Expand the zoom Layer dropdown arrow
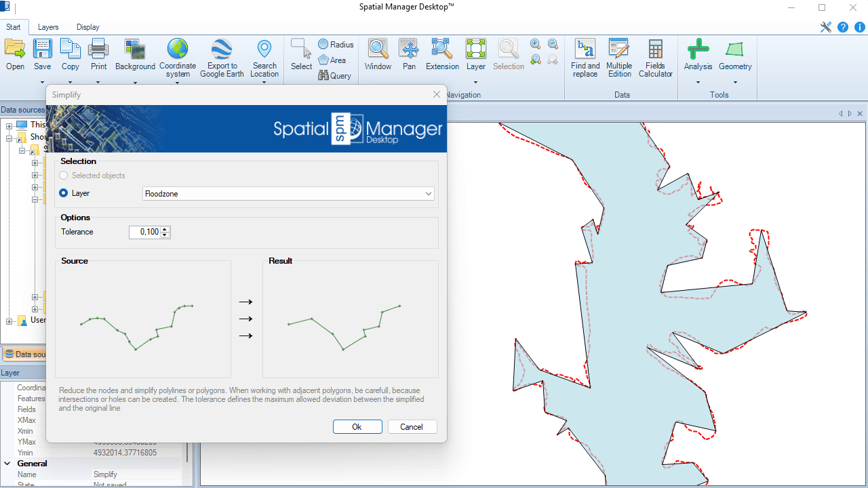This screenshot has height=488, width=868. pyautogui.click(x=476, y=83)
